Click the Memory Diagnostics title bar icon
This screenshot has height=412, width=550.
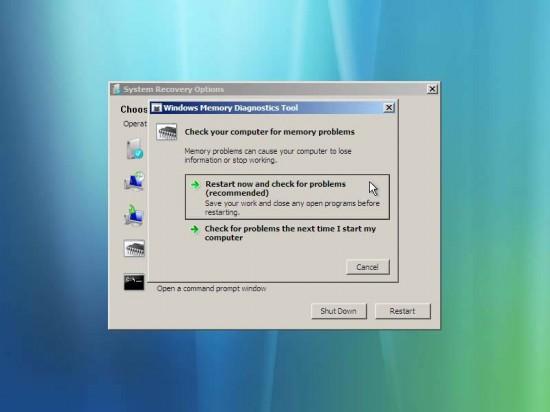coord(157,108)
